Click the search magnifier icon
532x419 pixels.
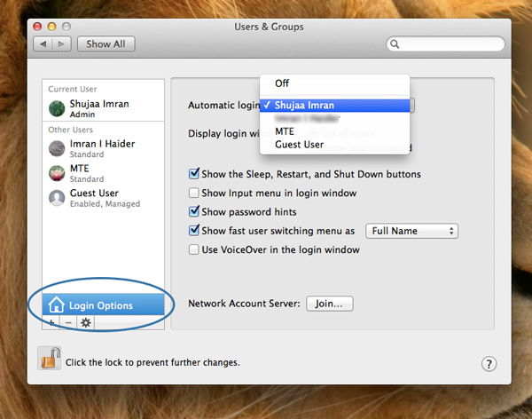pyautogui.click(x=395, y=43)
